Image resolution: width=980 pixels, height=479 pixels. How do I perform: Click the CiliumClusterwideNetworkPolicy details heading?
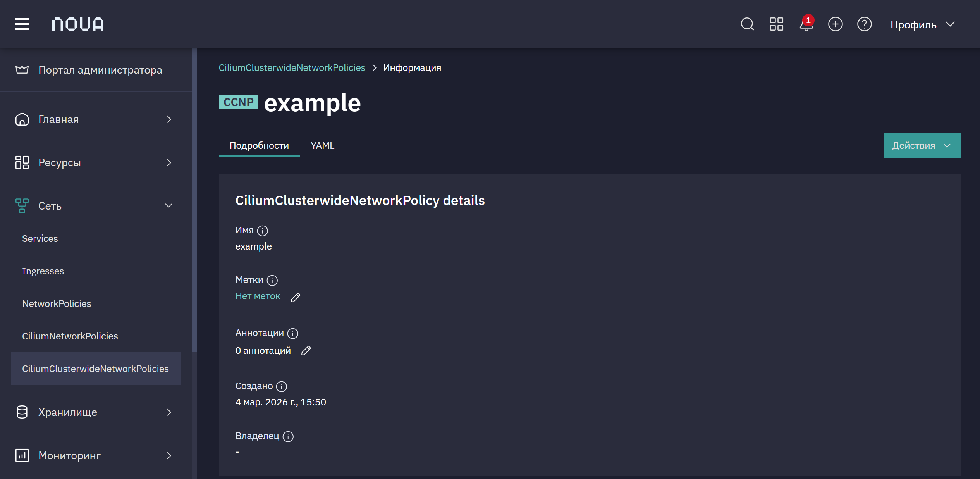tap(360, 200)
